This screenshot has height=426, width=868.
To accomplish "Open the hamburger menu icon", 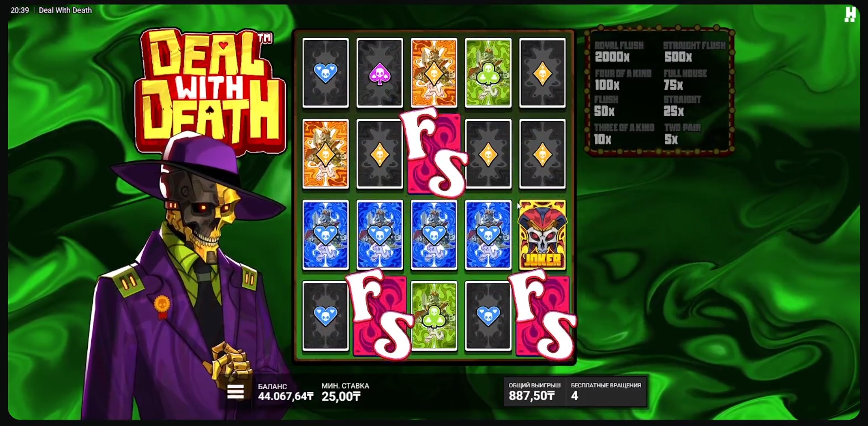I will tap(235, 391).
